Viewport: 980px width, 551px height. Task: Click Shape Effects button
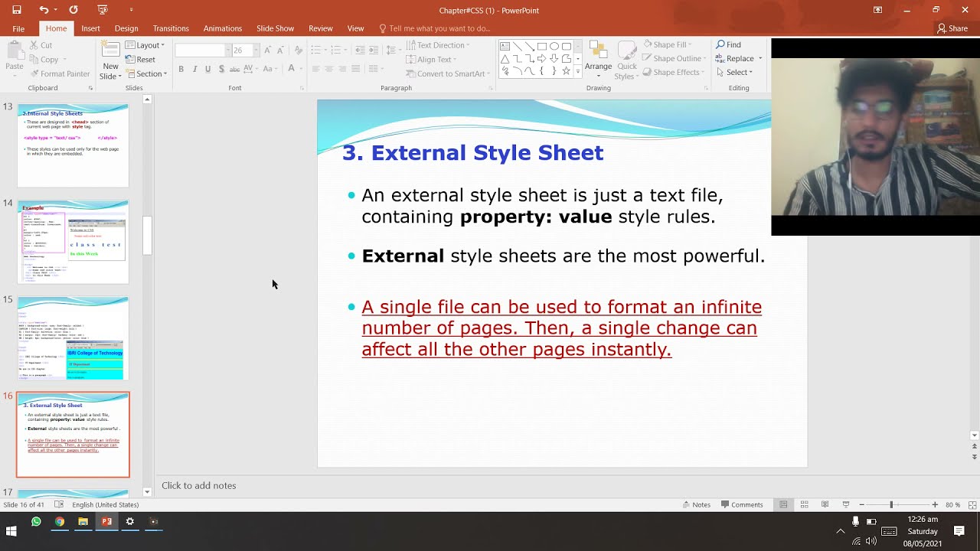pos(671,72)
